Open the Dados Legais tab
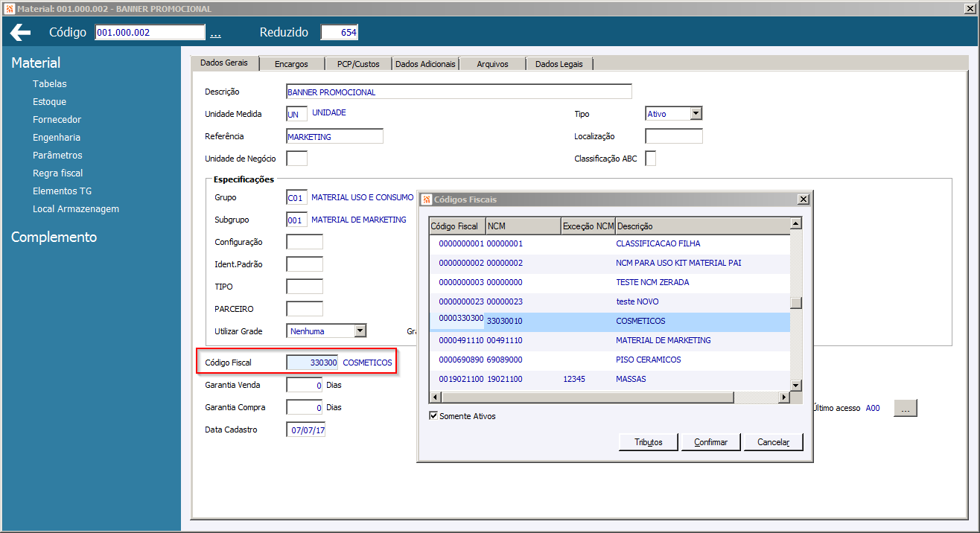Viewport: 980px width, 533px height. [x=559, y=64]
